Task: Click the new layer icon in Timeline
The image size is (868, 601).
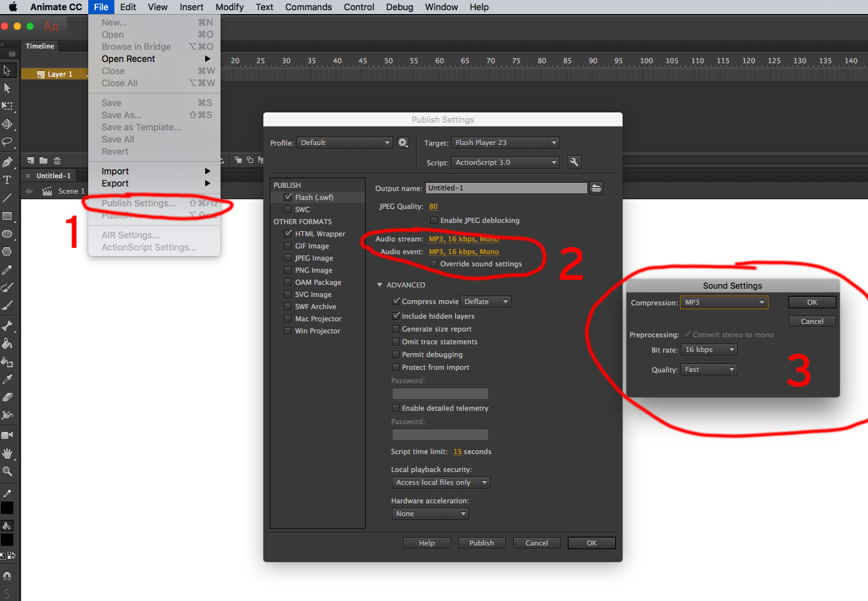Action: click(31, 160)
